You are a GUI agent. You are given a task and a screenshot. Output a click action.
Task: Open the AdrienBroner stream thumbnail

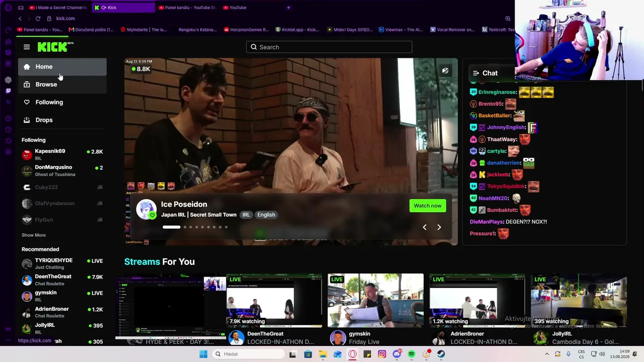click(x=477, y=301)
